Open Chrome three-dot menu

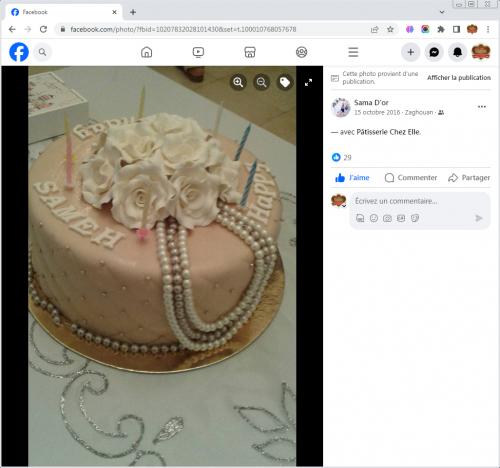coord(488,29)
